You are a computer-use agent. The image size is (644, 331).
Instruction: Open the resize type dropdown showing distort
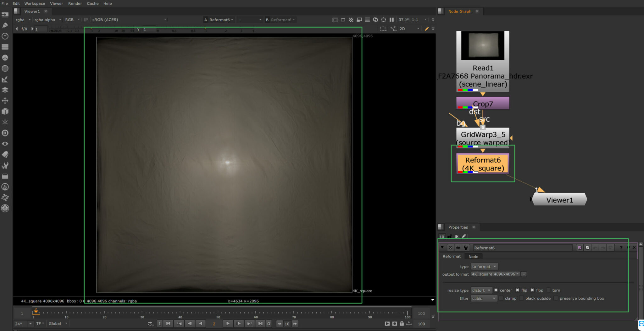[x=481, y=290]
